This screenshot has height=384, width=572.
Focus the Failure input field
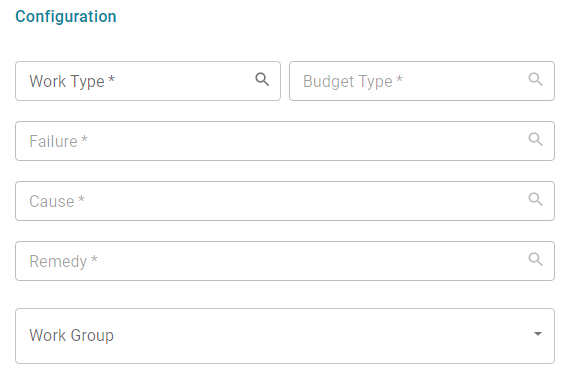click(x=285, y=141)
